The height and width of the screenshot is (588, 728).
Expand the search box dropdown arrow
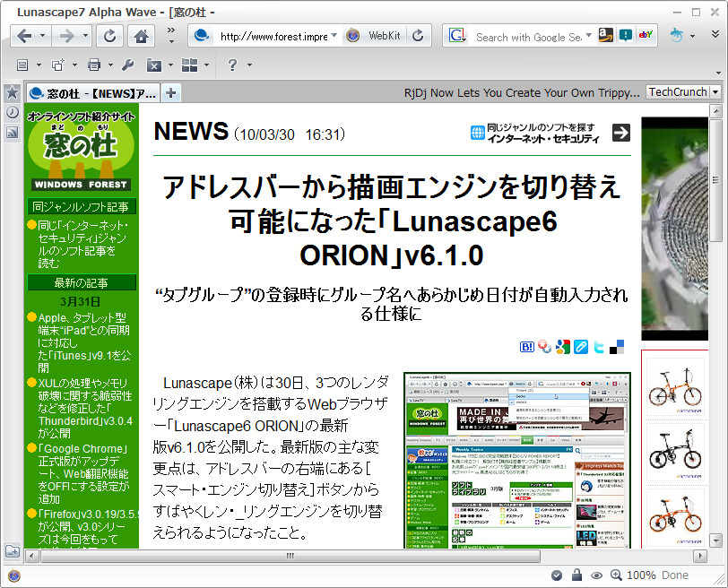(x=589, y=35)
